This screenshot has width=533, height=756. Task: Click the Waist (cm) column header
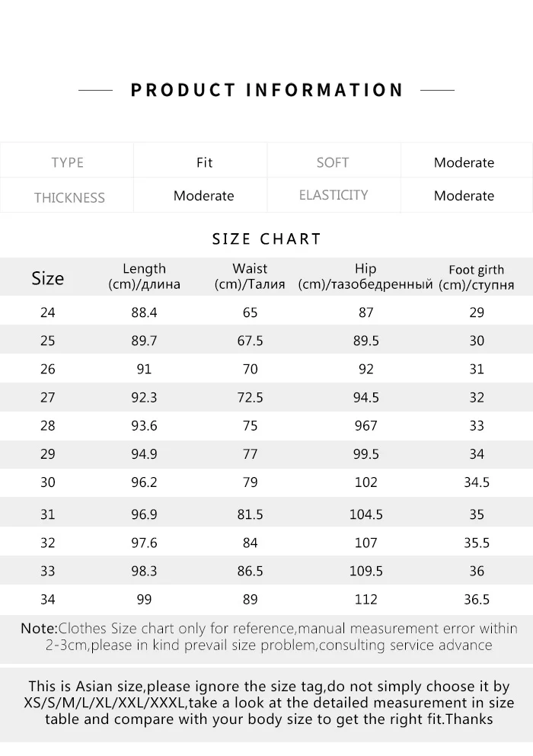[250, 277]
